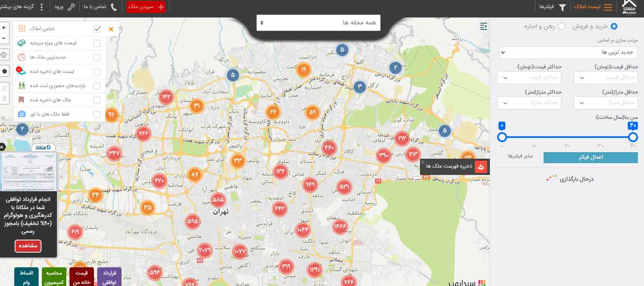Check فقط ملک های با تور checkbox

tap(97, 114)
